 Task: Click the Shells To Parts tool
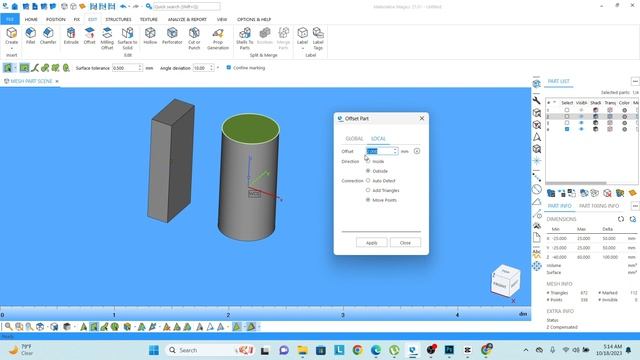point(244,38)
